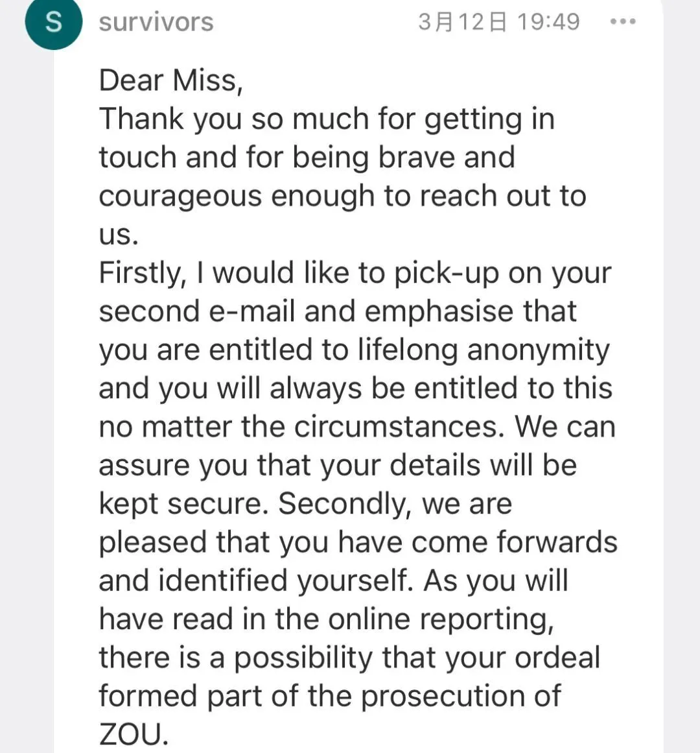The image size is (700, 753).
Task: Click the word ordeal in the body
Action: click(557, 658)
